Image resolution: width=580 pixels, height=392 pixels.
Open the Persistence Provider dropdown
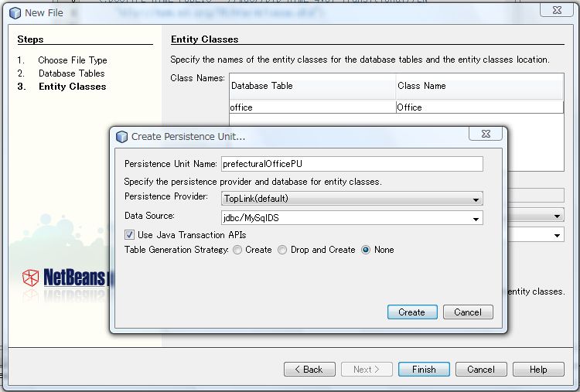tap(352, 199)
